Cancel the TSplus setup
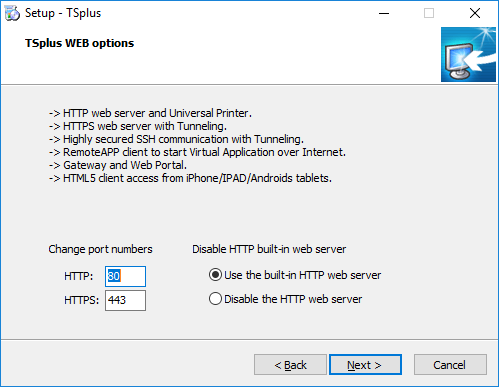499x387 pixels. pos(450,365)
